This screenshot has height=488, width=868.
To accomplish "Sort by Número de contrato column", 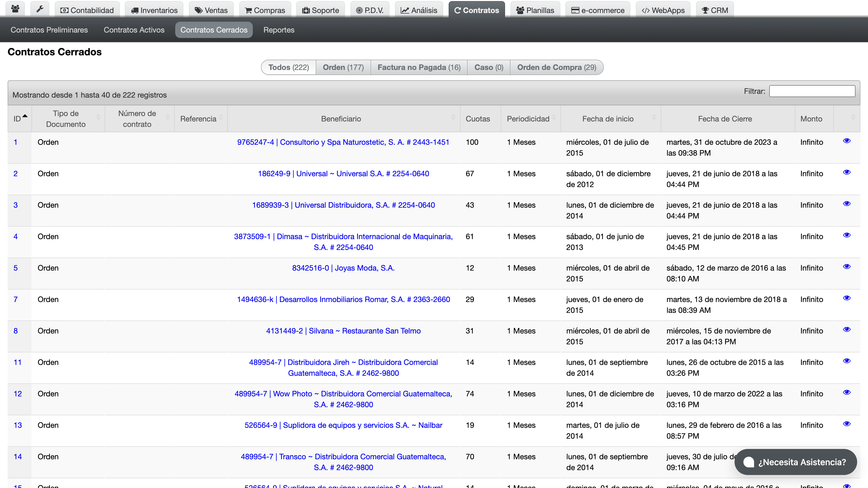I will pyautogui.click(x=139, y=118).
